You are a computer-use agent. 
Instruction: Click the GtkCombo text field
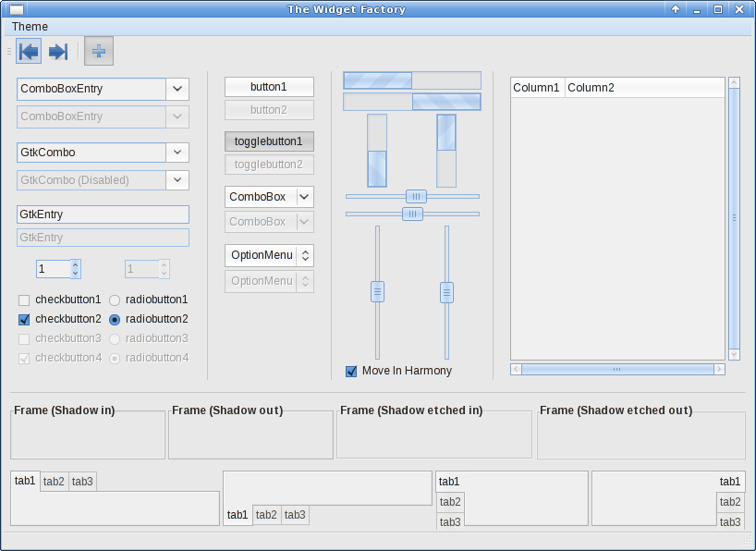click(x=91, y=153)
